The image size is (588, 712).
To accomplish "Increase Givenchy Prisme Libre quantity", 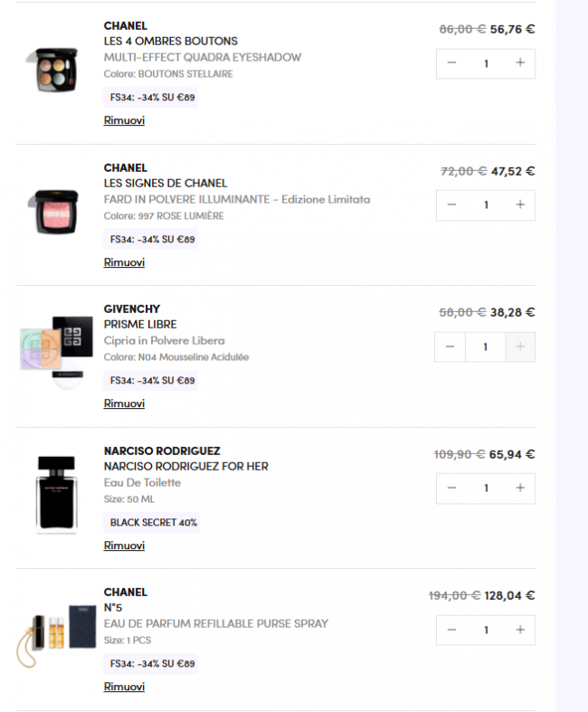I will tap(520, 347).
